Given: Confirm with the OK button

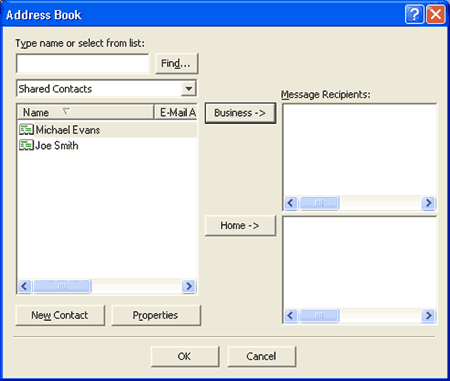Looking at the screenshot, I should pyautogui.click(x=185, y=357).
